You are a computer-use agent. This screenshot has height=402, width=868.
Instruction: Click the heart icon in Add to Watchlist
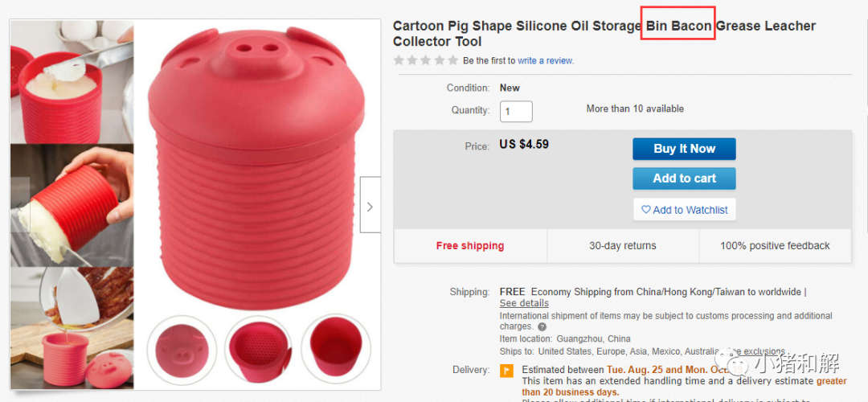coord(645,210)
